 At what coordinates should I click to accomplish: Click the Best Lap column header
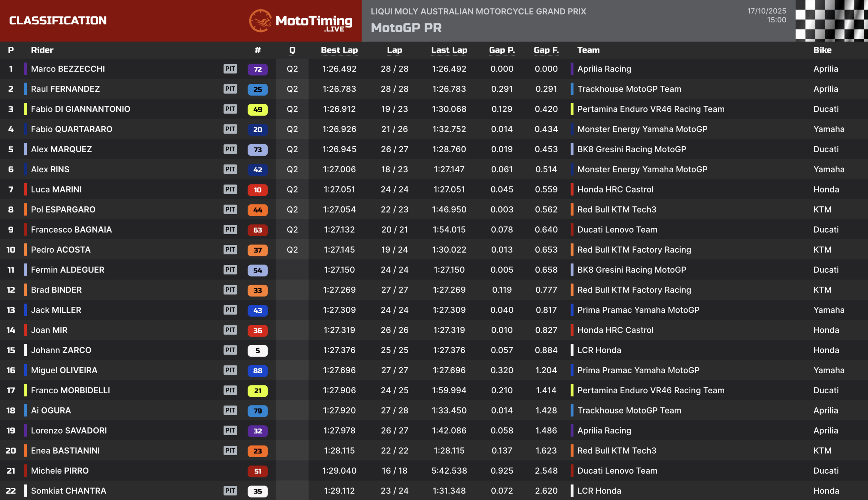pyautogui.click(x=339, y=50)
